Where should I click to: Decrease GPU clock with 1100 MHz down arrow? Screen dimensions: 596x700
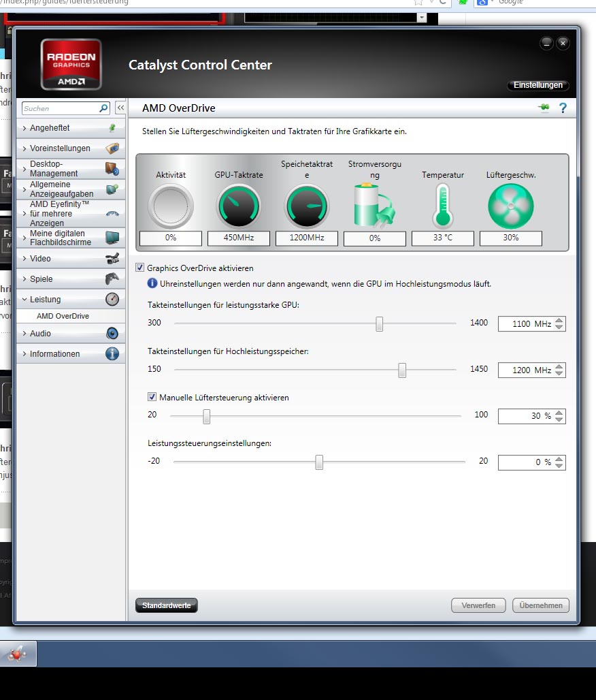pos(559,327)
